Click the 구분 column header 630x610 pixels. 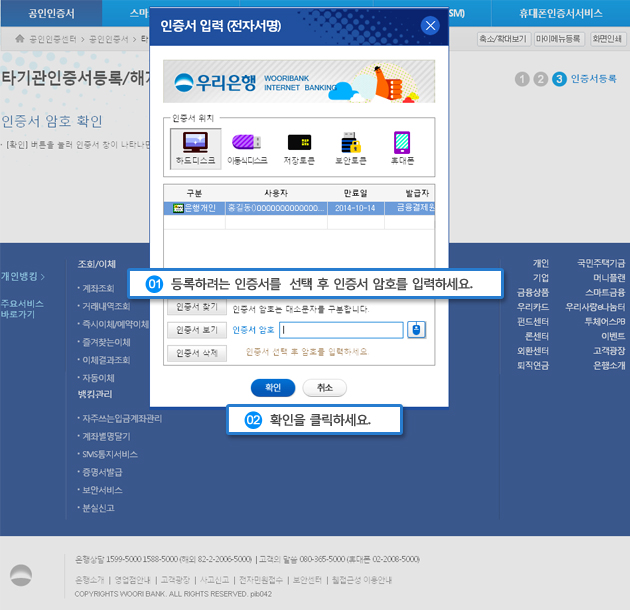pyautogui.click(x=194, y=193)
